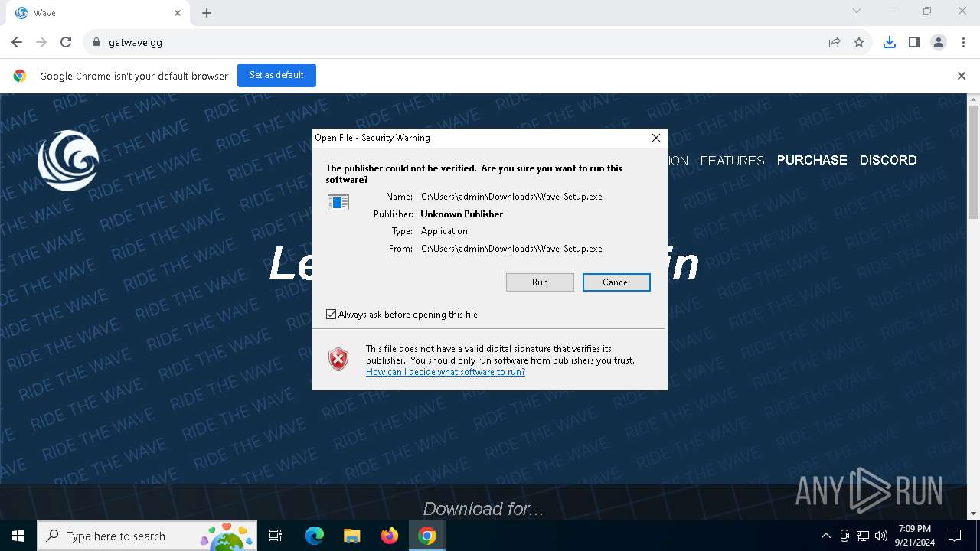
Task: Open the PURCHASE nav item
Action: (812, 160)
